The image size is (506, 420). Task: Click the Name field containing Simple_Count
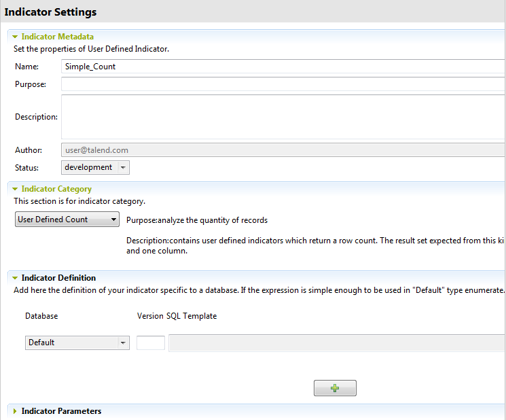282,67
